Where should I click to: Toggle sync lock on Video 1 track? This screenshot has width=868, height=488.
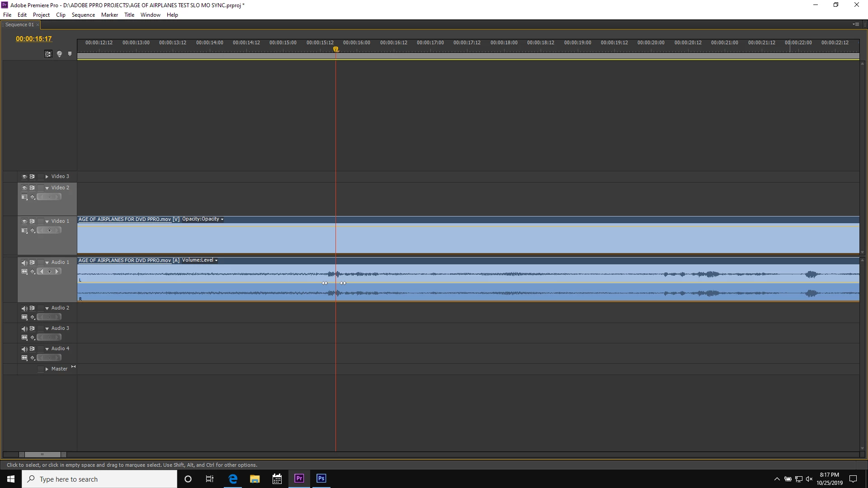coord(32,221)
